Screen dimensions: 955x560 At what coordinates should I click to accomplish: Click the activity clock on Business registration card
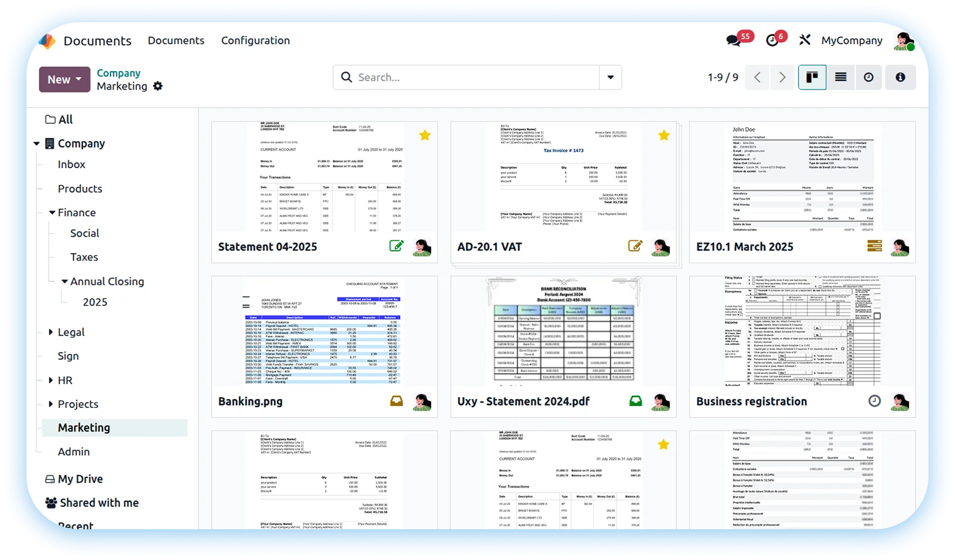(874, 401)
